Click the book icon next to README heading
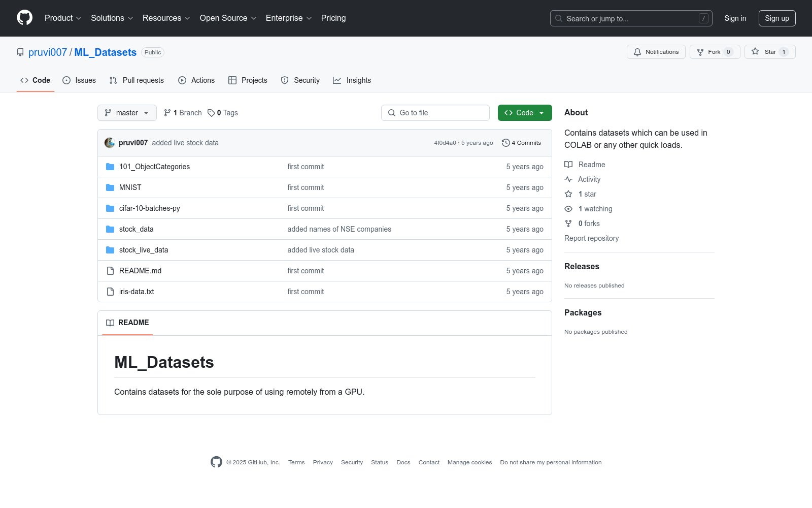The height and width of the screenshot is (508, 812). click(110, 323)
